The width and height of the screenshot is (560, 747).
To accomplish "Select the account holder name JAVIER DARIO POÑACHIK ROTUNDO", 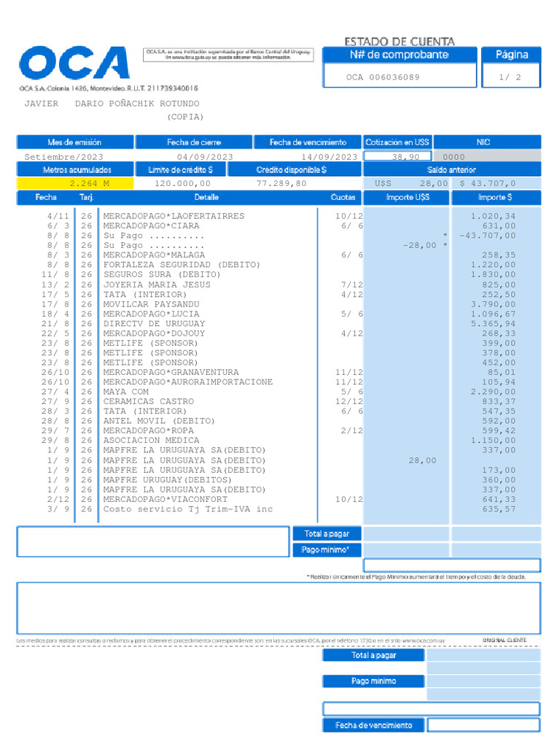I will pyautogui.click(x=112, y=104).
